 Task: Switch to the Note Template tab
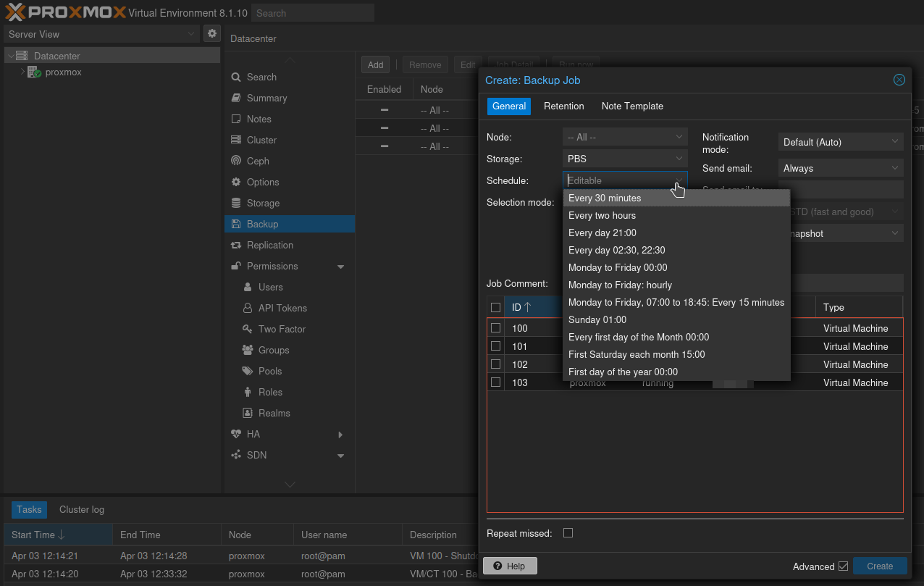[632, 106]
